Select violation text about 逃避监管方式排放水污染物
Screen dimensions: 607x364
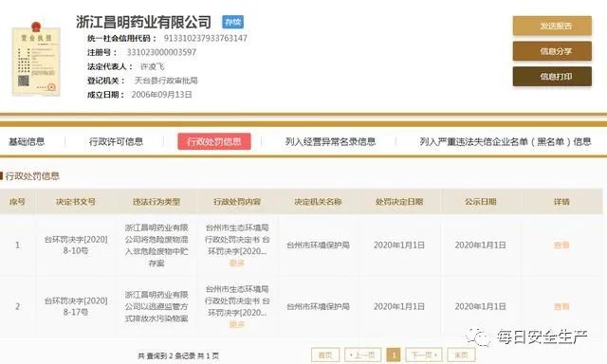(x=156, y=307)
